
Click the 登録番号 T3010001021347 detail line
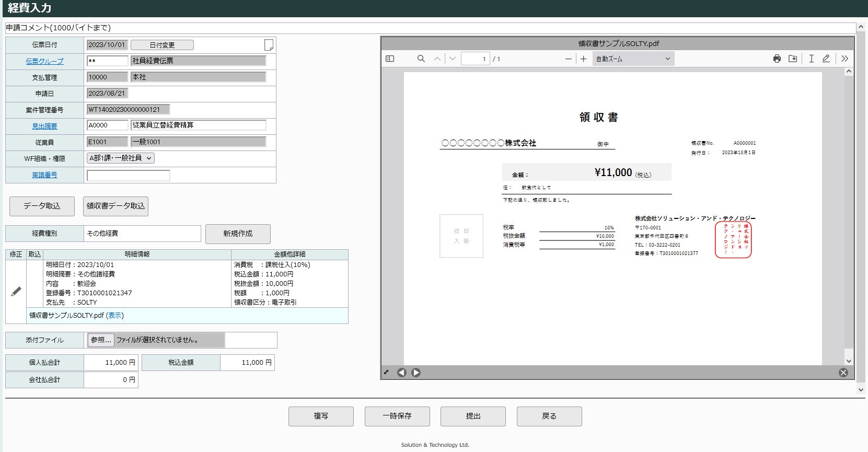89,293
